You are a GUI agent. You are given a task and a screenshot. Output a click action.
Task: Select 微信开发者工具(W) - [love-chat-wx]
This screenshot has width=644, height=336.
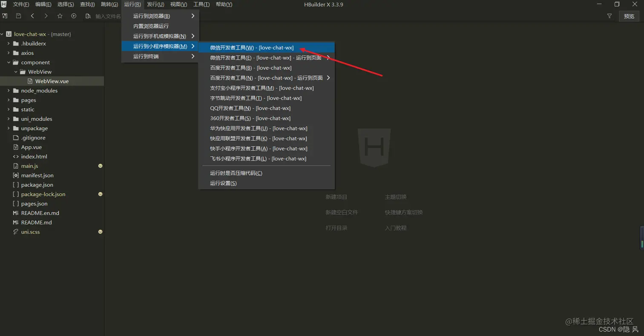tap(266, 48)
